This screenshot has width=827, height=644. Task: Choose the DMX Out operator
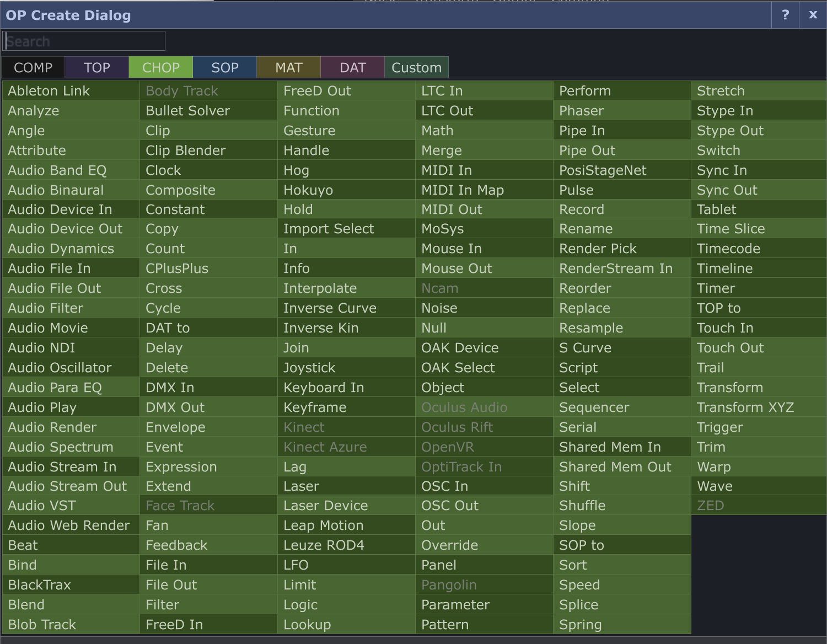point(208,407)
